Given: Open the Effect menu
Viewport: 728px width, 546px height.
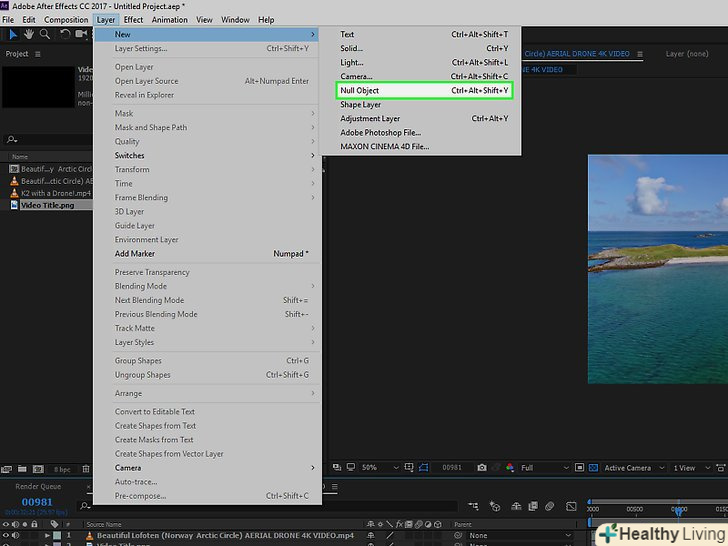Looking at the screenshot, I should pyautogui.click(x=133, y=20).
